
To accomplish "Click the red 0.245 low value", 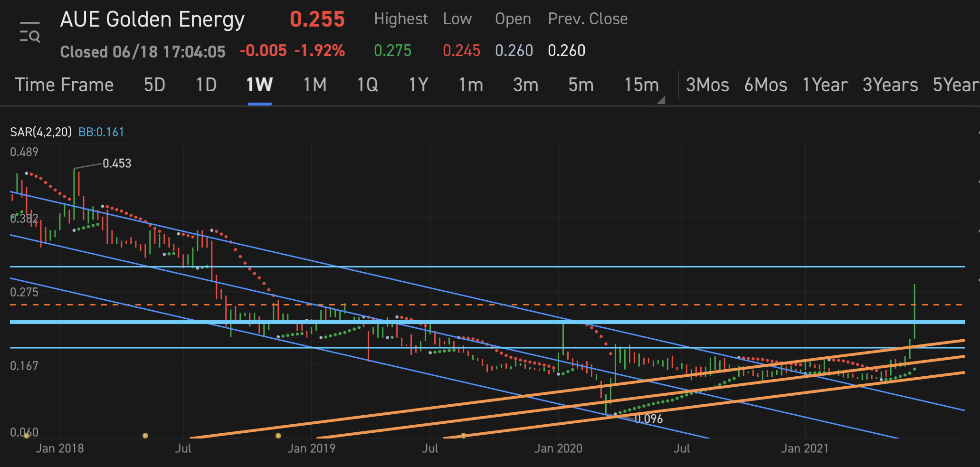I will click(x=462, y=51).
